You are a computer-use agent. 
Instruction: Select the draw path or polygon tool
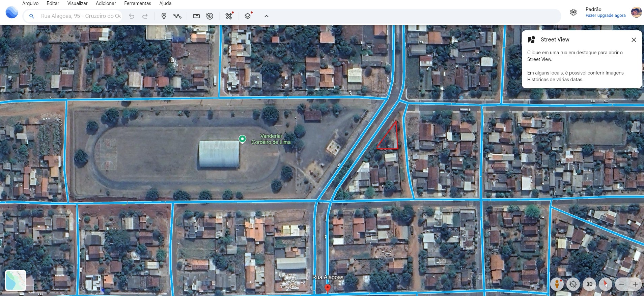[x=177, y=16]
